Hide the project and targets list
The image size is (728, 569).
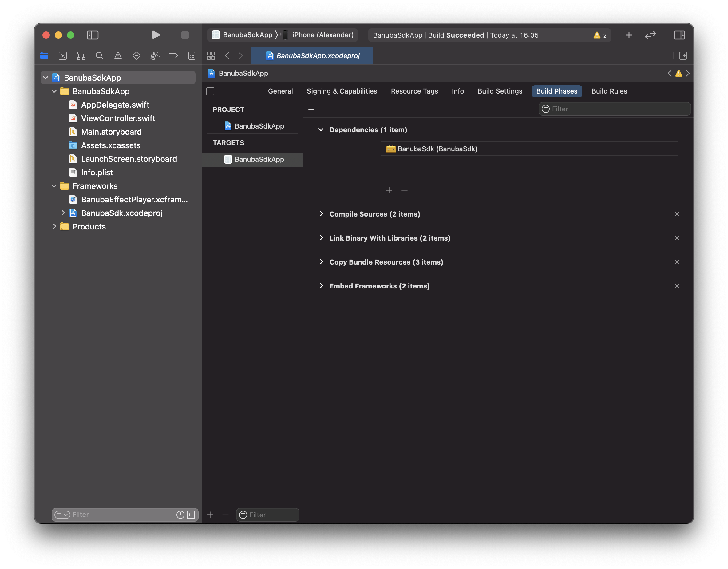tap(210, 91)
